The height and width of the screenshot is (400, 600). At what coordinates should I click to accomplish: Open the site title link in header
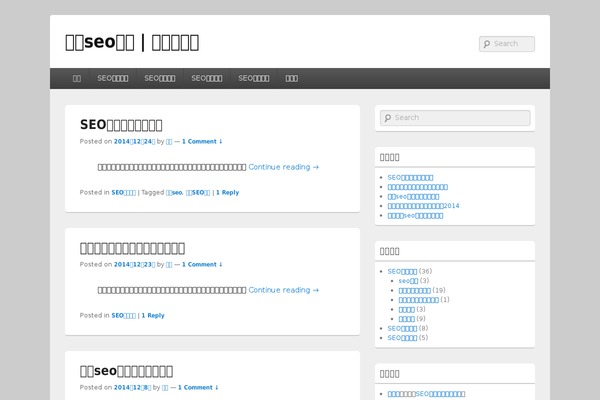(x=132, y=42)
